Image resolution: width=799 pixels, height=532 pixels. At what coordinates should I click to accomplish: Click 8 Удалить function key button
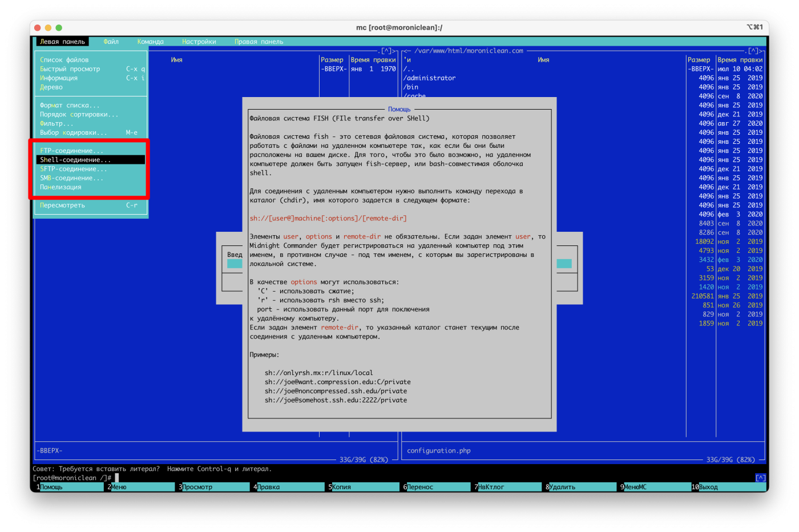[580, 487]
